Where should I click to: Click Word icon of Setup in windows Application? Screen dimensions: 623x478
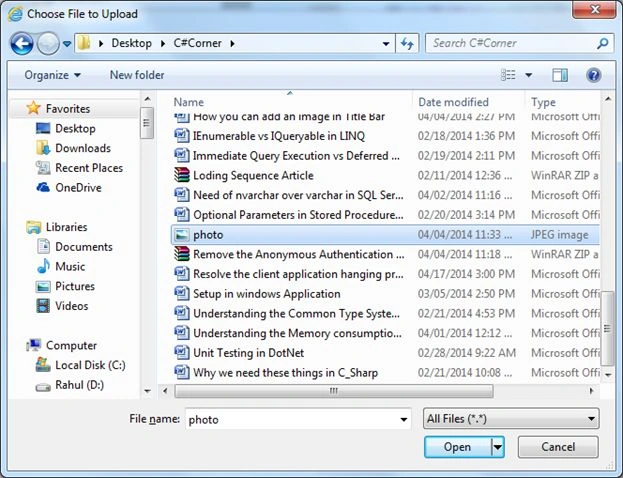click(x=182, y=294)
